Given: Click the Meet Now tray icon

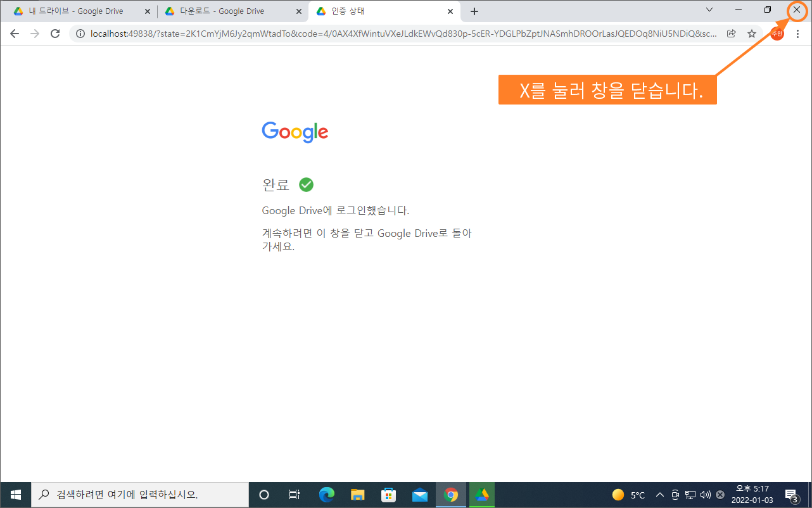Looking at the screenshot, I should [675, 495].
